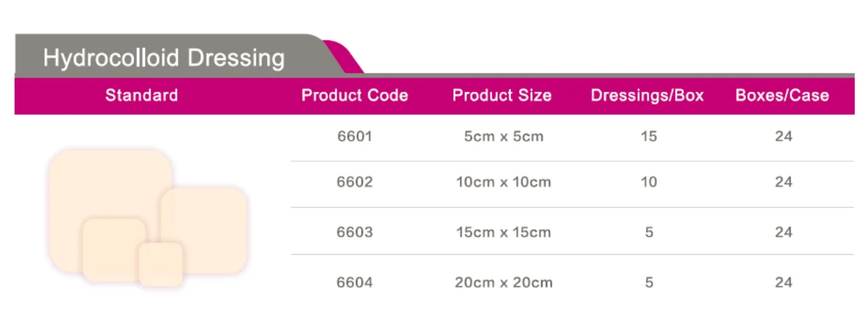
Task: Select the 10cm x 10cm size
Action: 503,183
